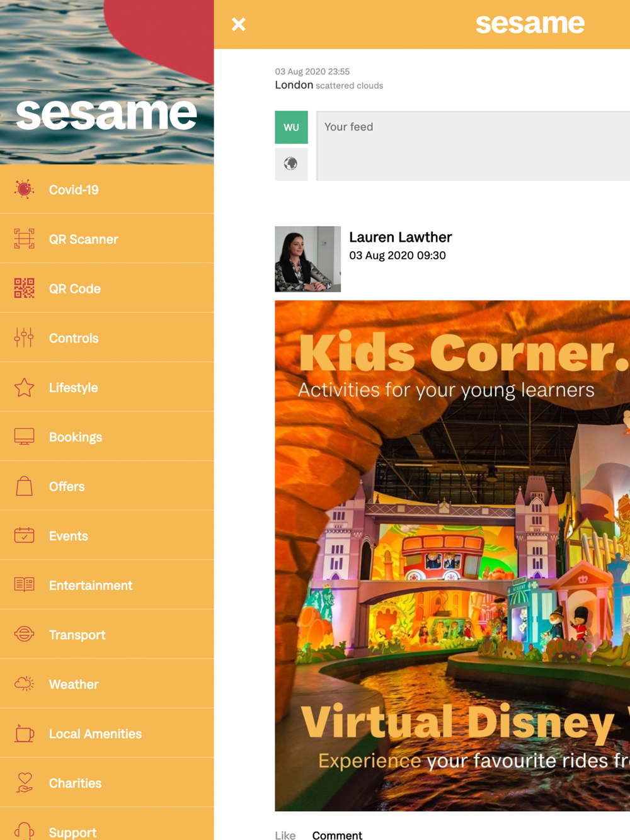Viewport: 630px width, 840px height.
Task: Select QR Code in the sidebar
Action: click(107, 288)
